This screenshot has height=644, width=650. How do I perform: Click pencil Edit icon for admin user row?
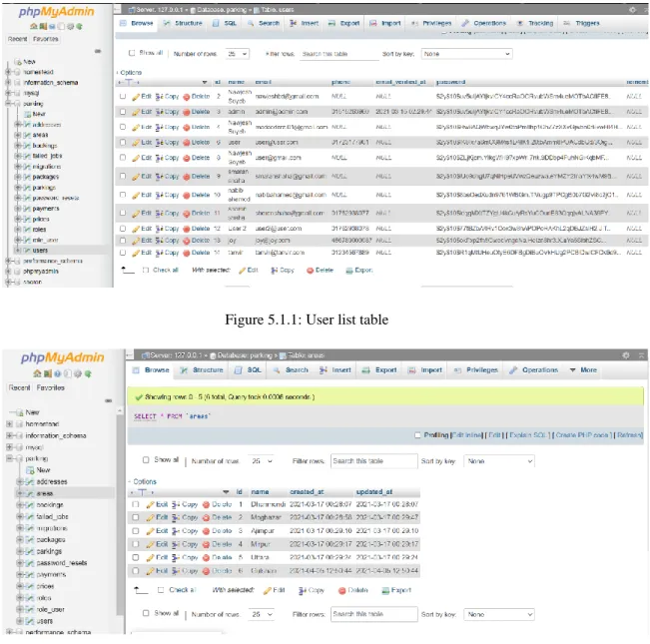click(x=136, y=112)
